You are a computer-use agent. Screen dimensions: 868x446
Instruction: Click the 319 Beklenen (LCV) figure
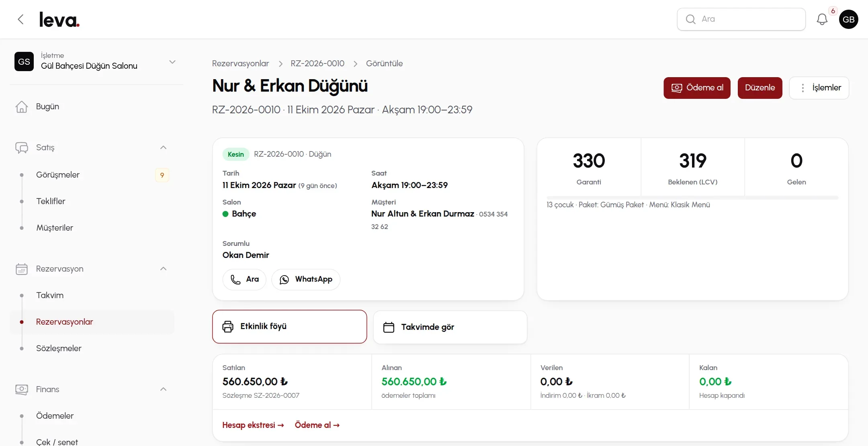pos(693,161)
